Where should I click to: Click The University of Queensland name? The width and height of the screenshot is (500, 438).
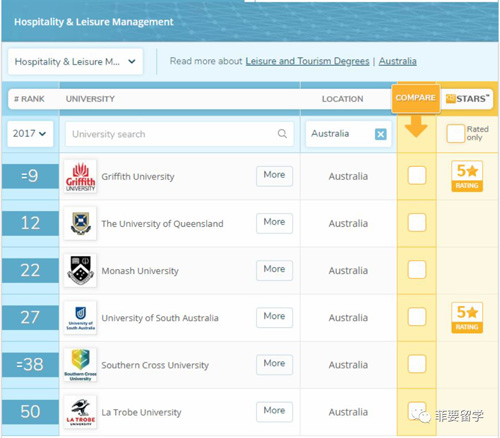tap(162, 224)
